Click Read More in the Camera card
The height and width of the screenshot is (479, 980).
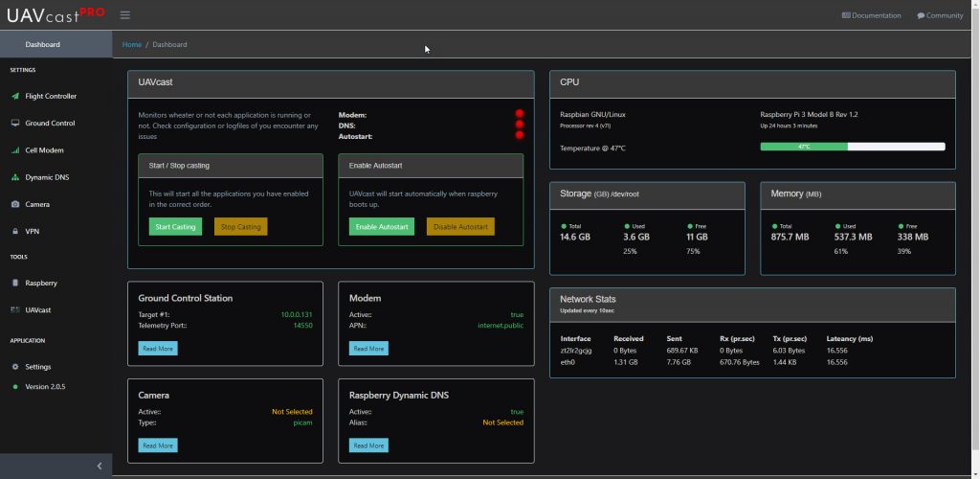158,445
